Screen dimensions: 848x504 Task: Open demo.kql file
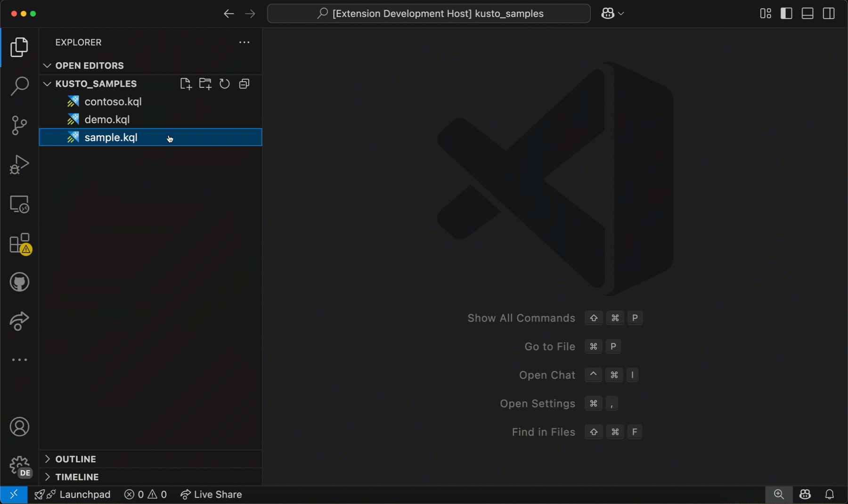click(150, 120)
